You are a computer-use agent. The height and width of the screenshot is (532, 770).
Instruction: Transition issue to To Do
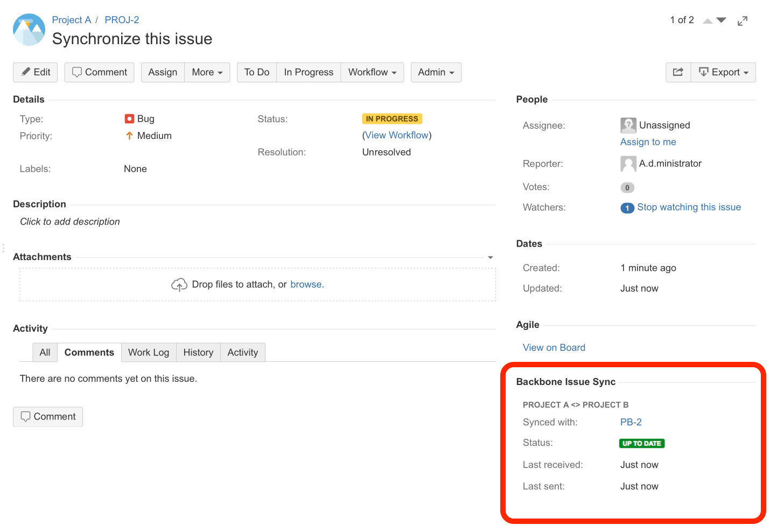click(x=256, y=72)
